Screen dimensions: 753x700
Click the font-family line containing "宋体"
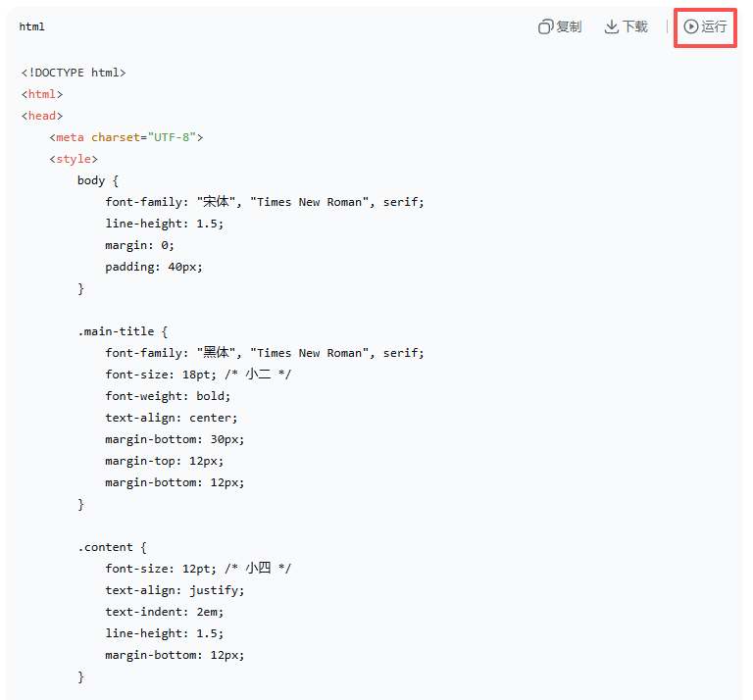coord(265,202)
